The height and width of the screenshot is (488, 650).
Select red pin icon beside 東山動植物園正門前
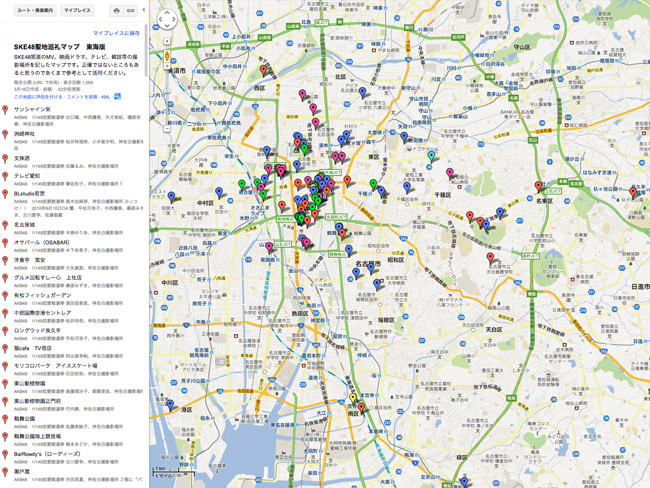(5, 401)
